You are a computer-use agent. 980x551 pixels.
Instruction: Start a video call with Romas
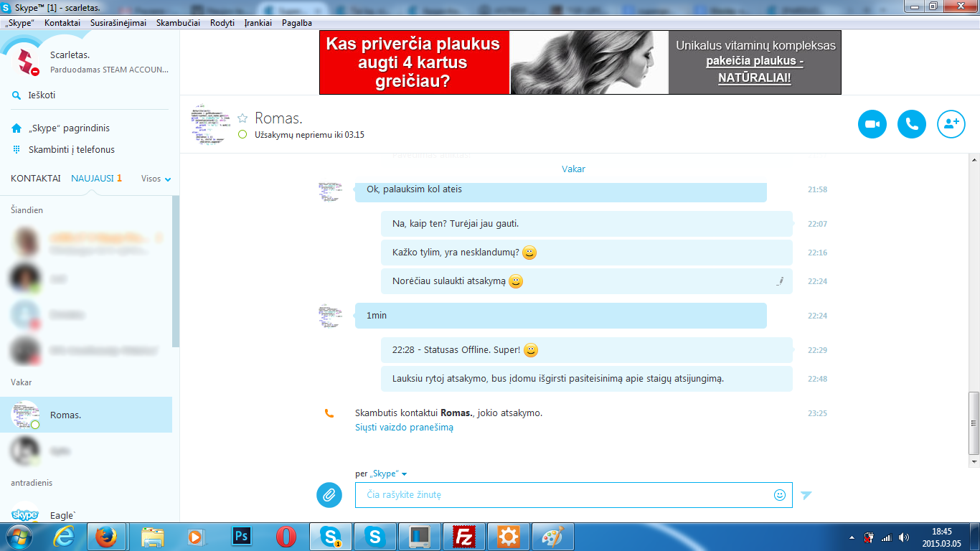coord(872,124)
